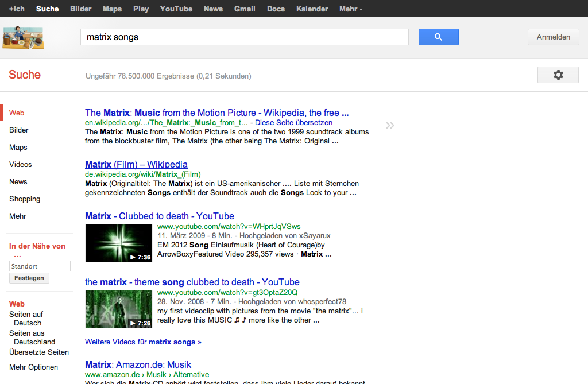The height and width of the screenshot is (384, 588).
Task: Filter by Seiten aus Deutschland
Action: [x=32, y=338]
